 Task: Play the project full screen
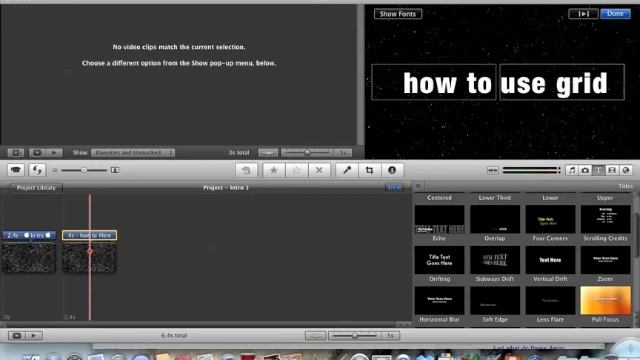[16, 336]
